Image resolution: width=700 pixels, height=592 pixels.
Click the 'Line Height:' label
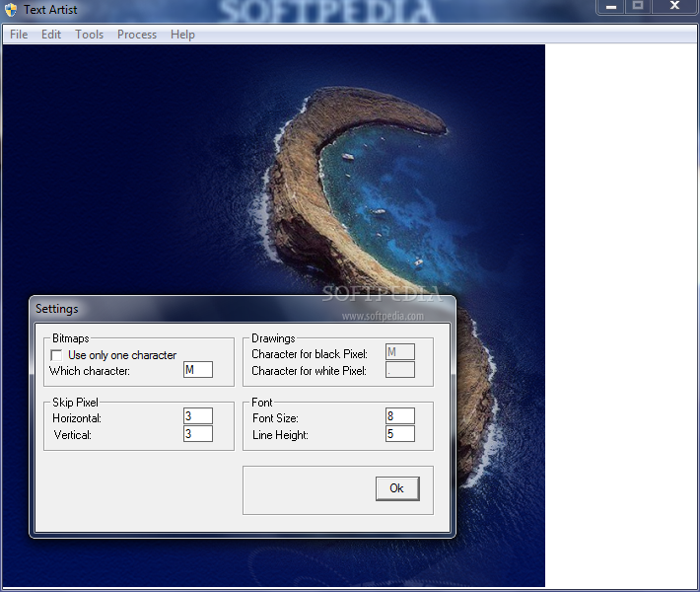pyautogui.click(x=280, y=435)
